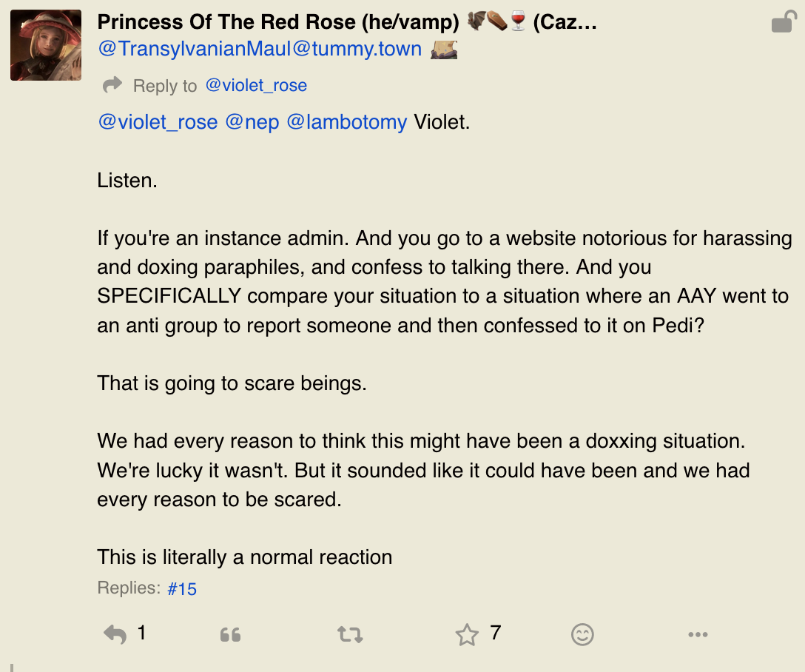Click the display name Princess Of The Red Rose

click(277, 22)
